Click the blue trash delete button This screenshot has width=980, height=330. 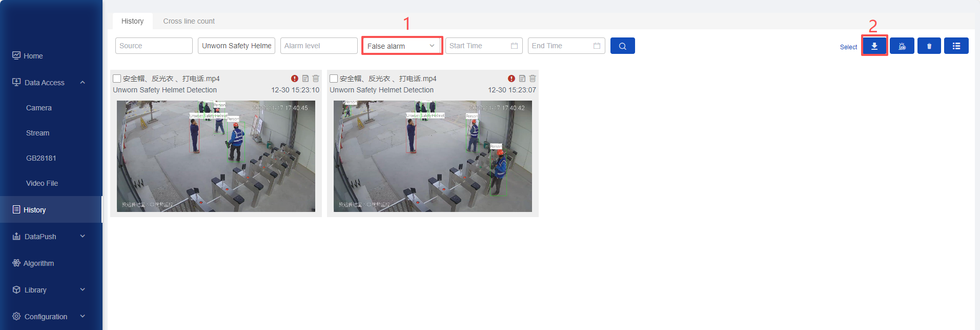(929, 46)
